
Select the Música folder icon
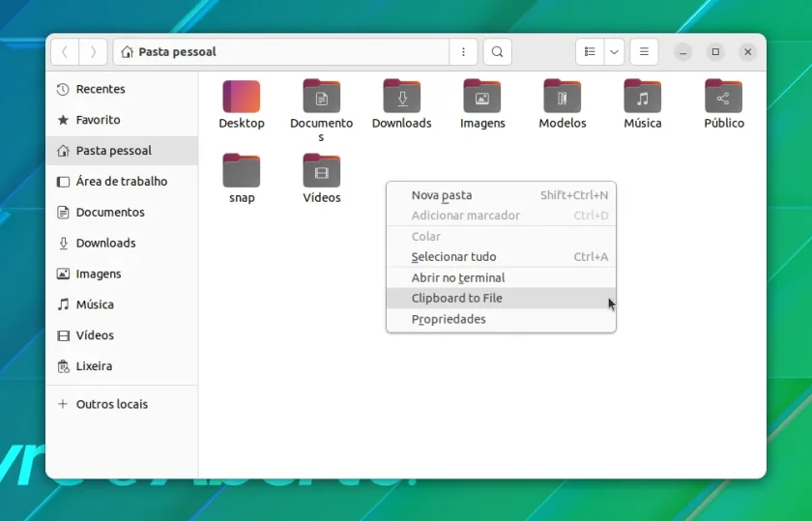[x=643, y=96]
